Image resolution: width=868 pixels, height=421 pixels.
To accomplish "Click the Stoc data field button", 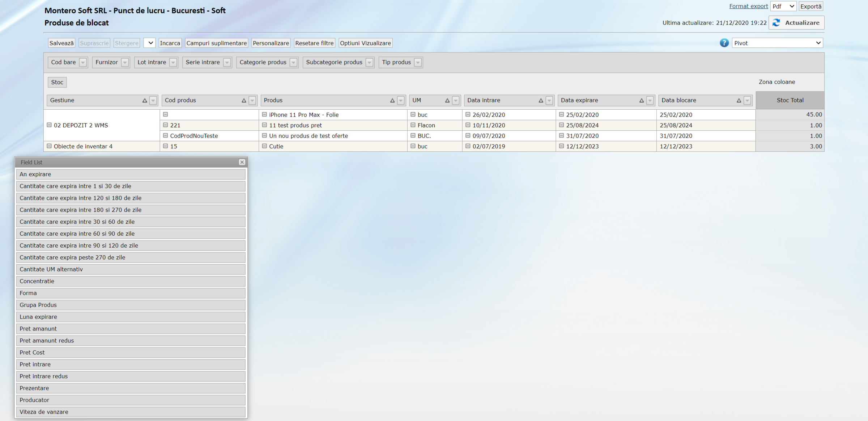I will (57, 82).
